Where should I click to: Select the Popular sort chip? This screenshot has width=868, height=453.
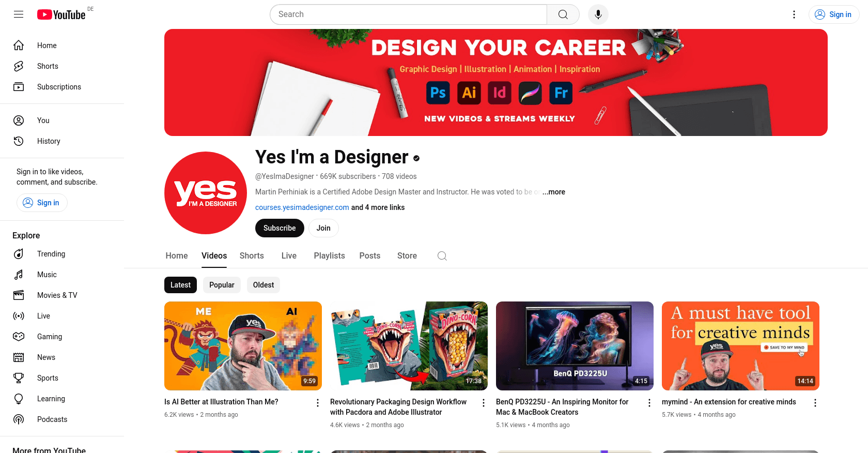click(x=222, y=285)
